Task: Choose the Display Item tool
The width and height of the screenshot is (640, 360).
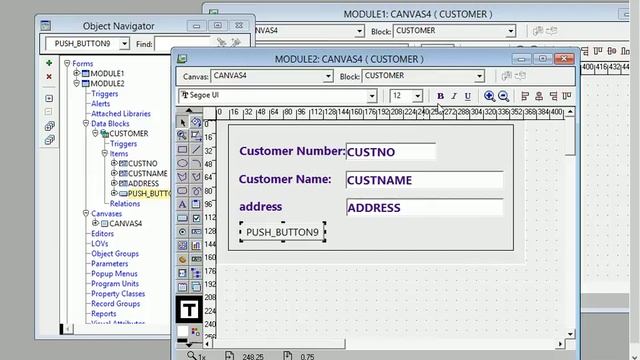Action: pyautogui.click(x=196, y=259)
